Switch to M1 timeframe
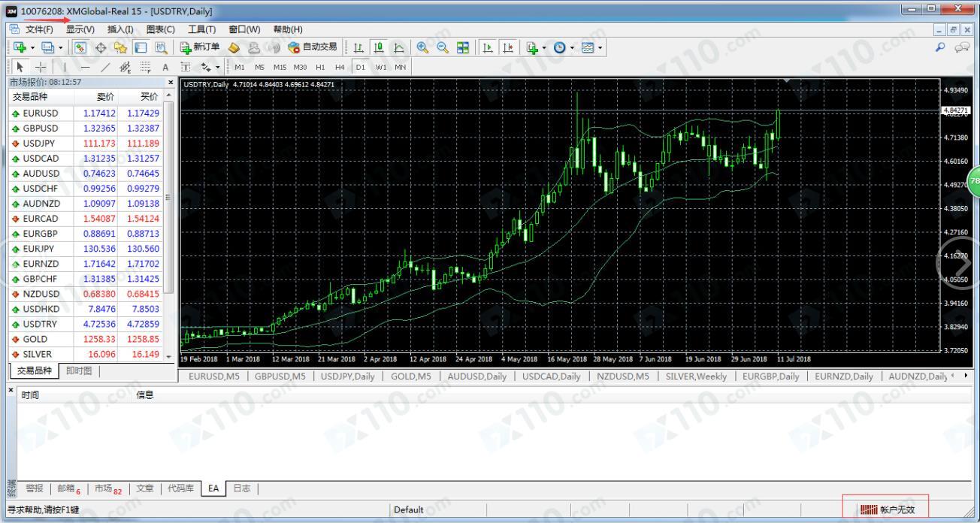The image size is (980, 523). (240, 67)
